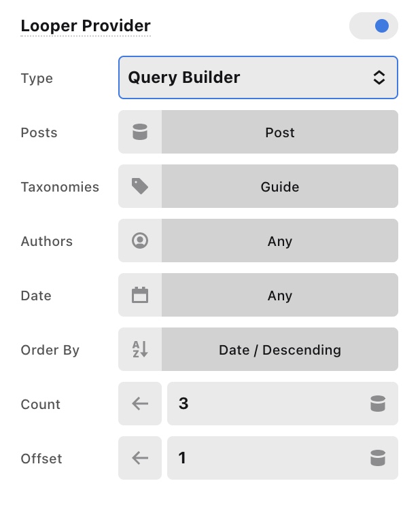Click the left arrow button beside Offset

click(140, 458)
